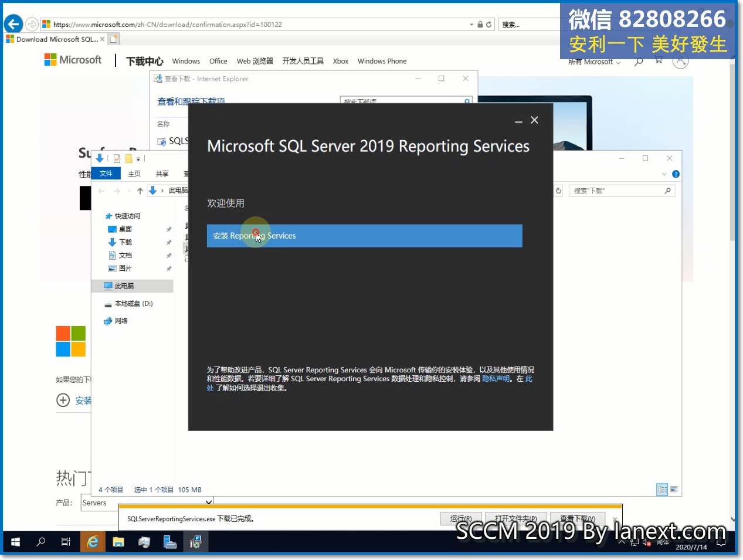Open the address bar dropdown arrow
The height and width of the screenshot is (560, 743).
click(x=471, y=25)
